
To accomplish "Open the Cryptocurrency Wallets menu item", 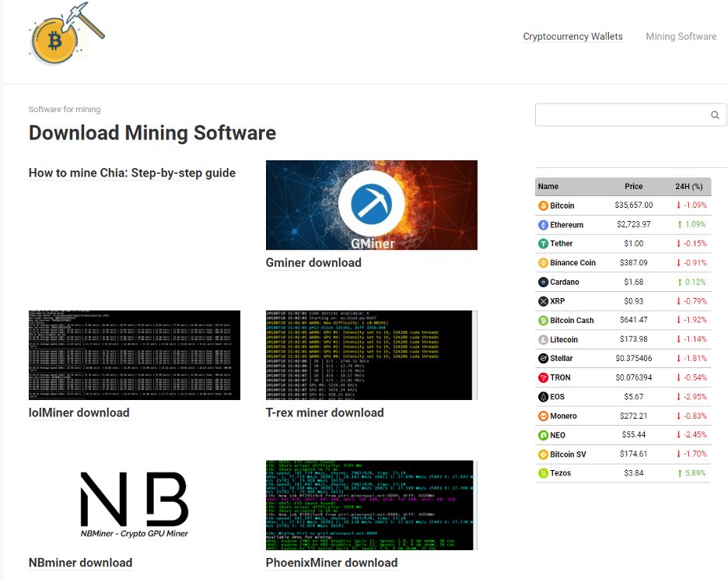I will point(572,37).
